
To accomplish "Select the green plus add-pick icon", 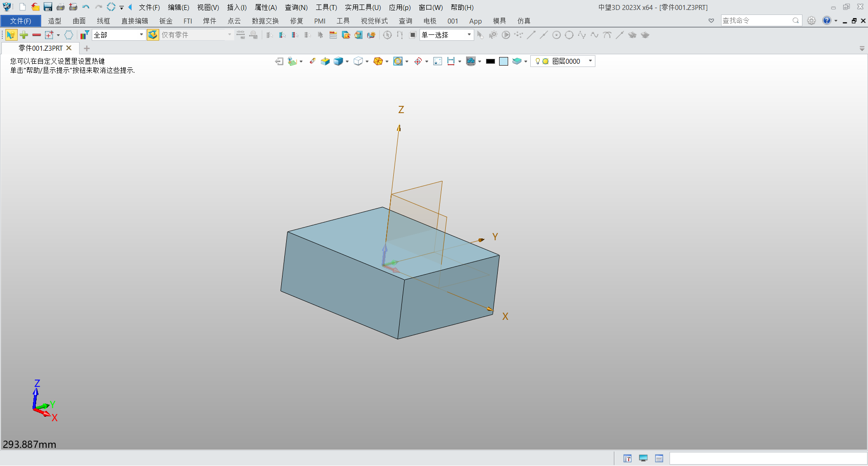I will point(24,35).
